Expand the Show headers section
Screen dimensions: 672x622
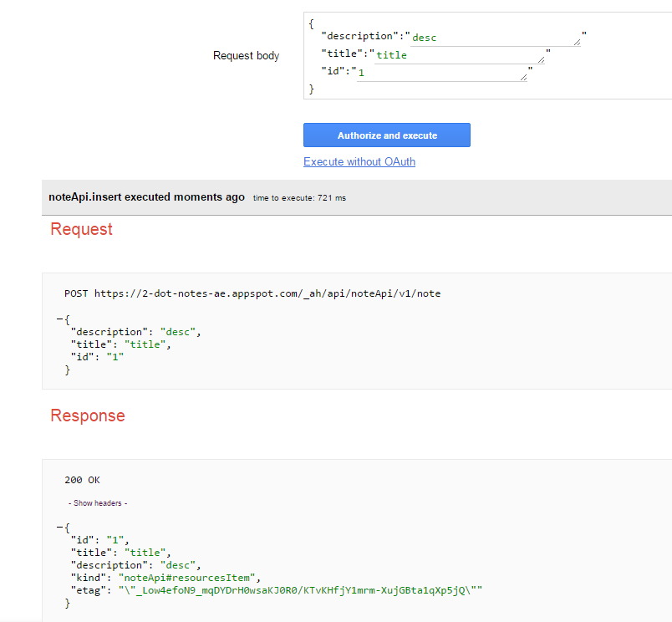tap(98, 503)
